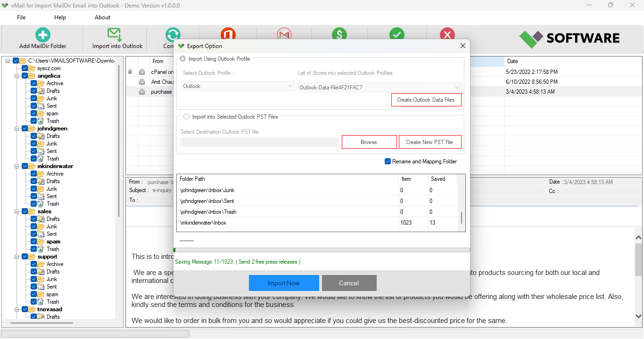The height and width of the screenshot is (339, 644).
Task: Uncheck the root C:\Users folder checkbox
Action: point(16,61)
